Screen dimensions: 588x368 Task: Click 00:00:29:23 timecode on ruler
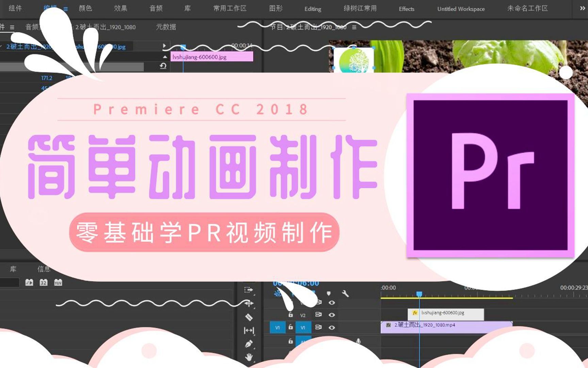pyautogui.click(x=574, y=288)
